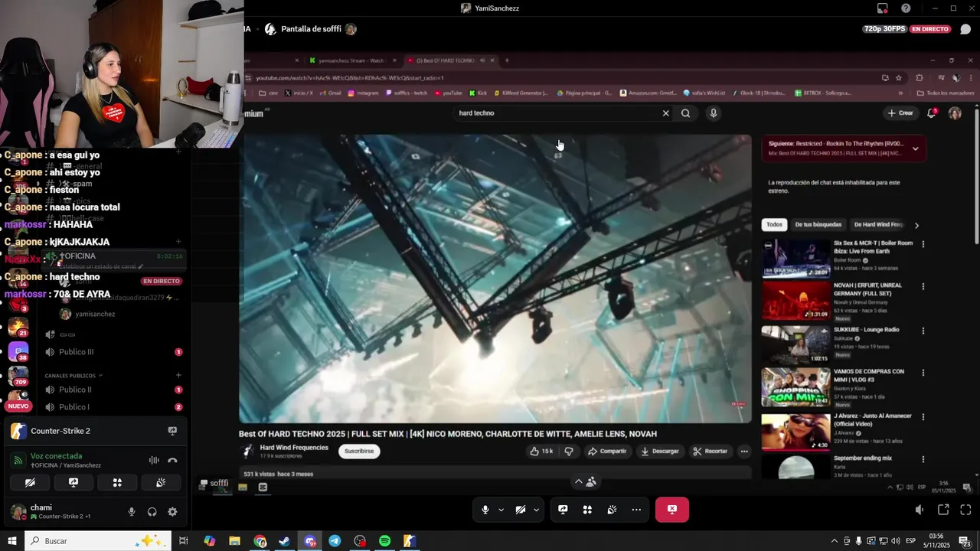Image resolution: width=980 pixels, height=551 pixels.
Task: Mute microphone in Discord user panel
Action: [x=132, y=512]
